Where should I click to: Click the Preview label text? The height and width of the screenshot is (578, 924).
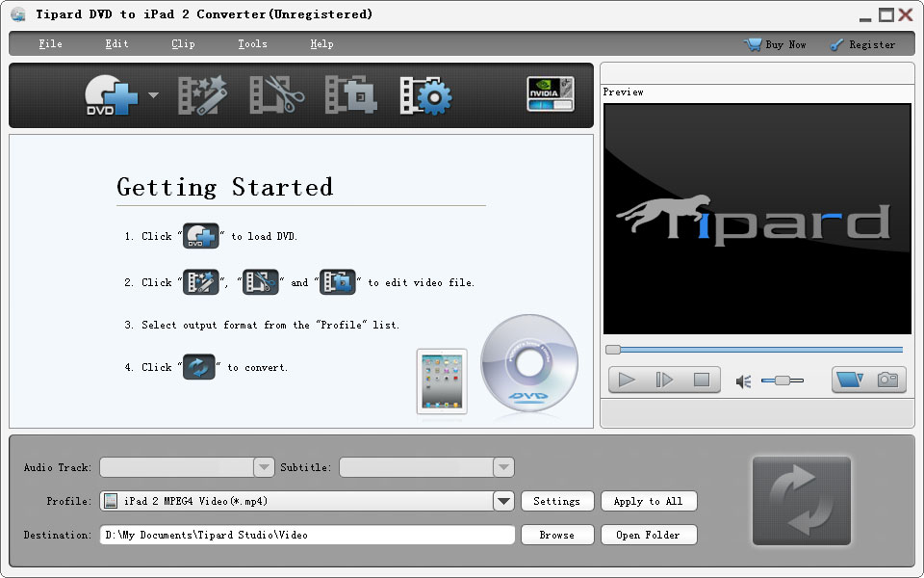623,92
